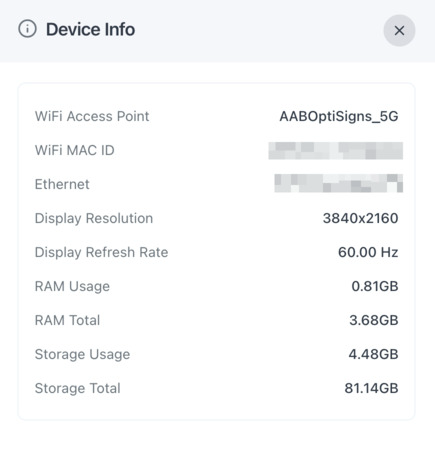Viewport: 435px width, 450px height.
Task: Select the 4.48GB storage usage value
Action: pos(373,354)
